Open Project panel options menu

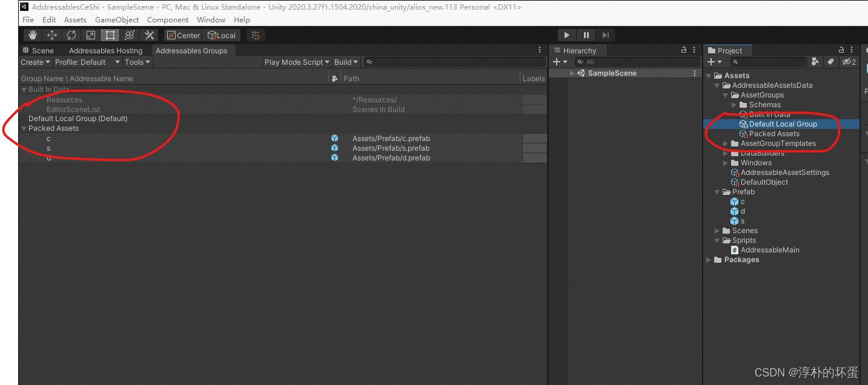click(x=852, y=50)
